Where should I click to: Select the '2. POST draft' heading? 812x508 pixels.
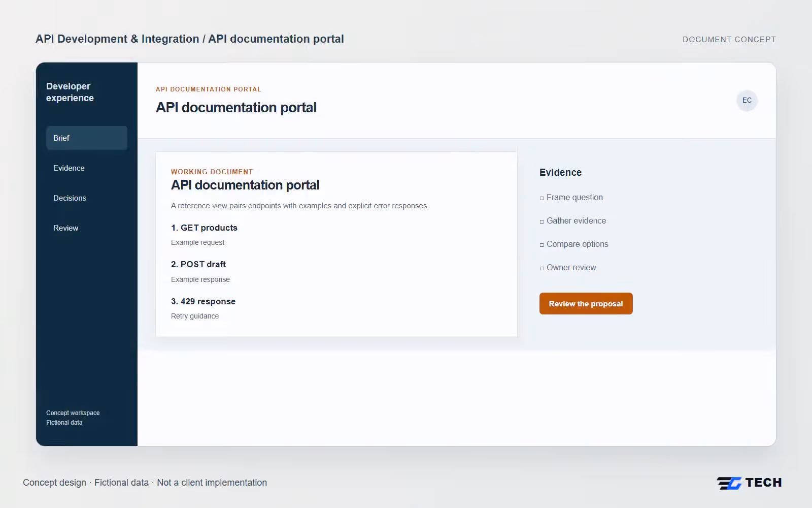[x=198, y=264]
